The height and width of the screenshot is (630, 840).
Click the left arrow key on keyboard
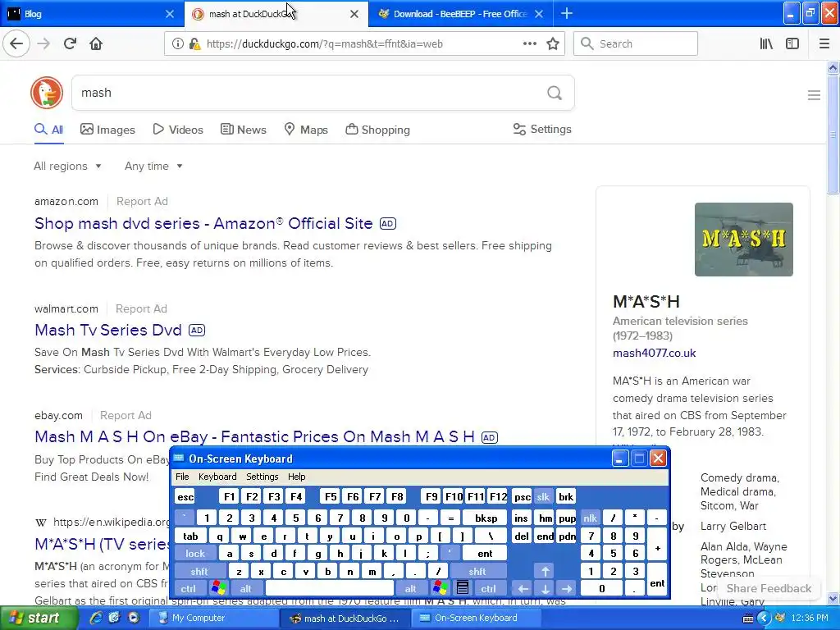(x=523, y=588)
